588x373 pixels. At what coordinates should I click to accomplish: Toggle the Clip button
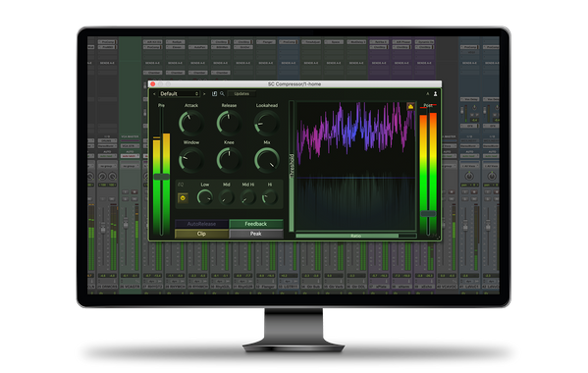coord(202,234)
